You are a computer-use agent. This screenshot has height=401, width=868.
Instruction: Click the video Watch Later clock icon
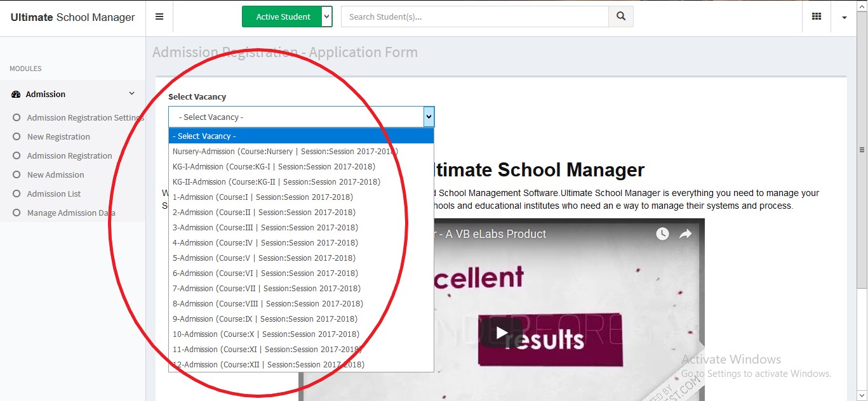click(662, 233)
